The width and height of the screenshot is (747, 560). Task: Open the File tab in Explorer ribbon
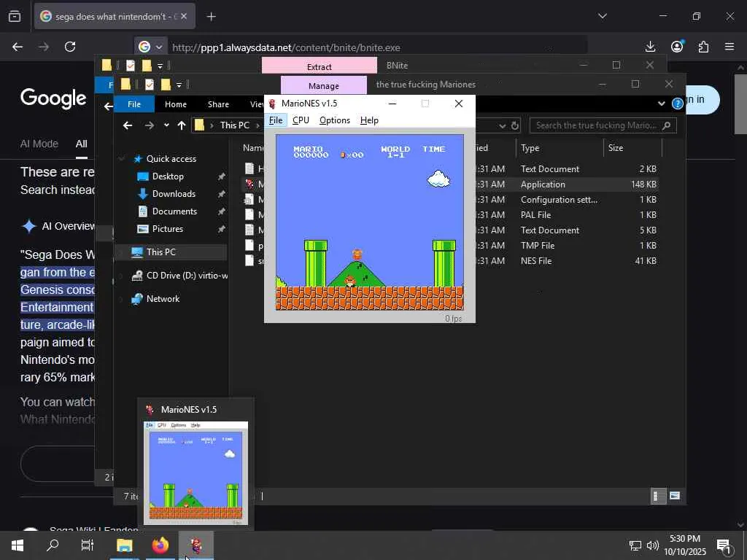point(134,104)
